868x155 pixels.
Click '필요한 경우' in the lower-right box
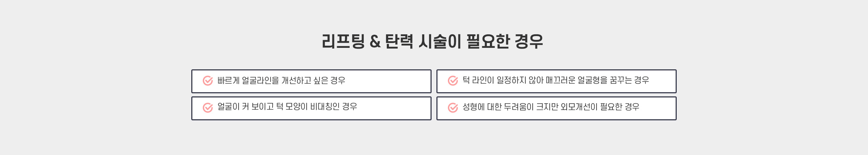620,107
